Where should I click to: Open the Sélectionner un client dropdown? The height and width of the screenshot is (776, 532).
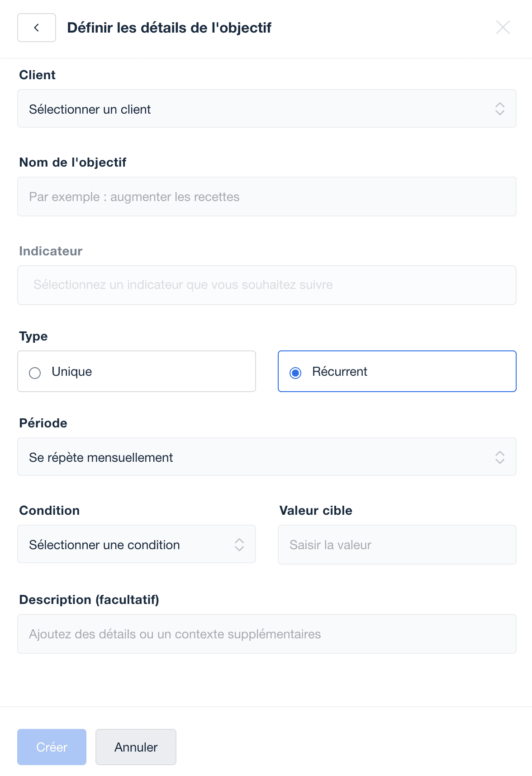click(267, 109)
